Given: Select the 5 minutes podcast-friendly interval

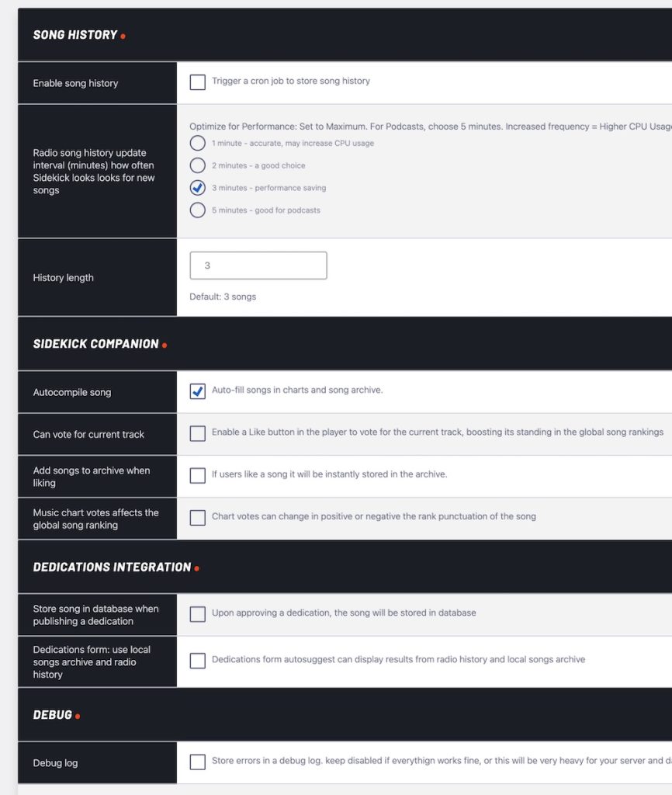Looking at the screenshot, I should tap(198, 210).
